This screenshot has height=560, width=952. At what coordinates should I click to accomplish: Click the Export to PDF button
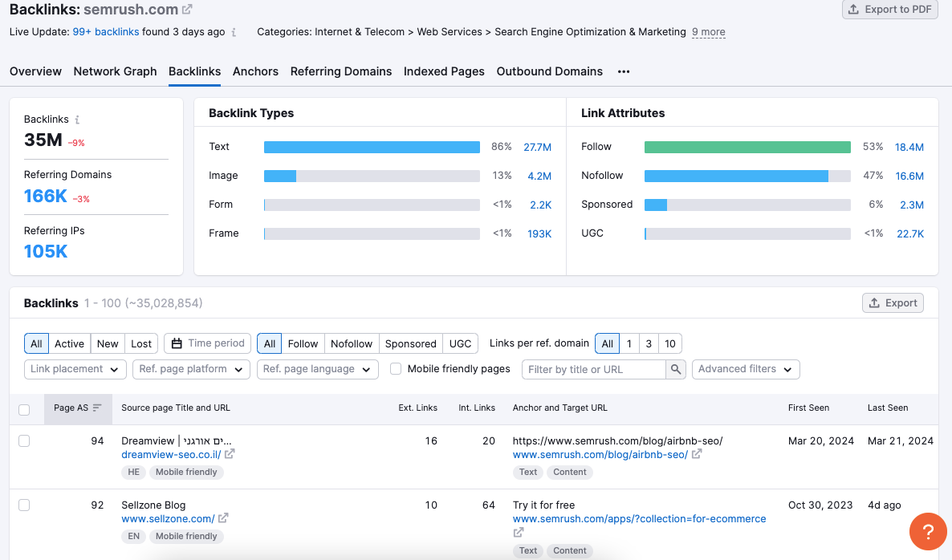(x=892, y=10)
